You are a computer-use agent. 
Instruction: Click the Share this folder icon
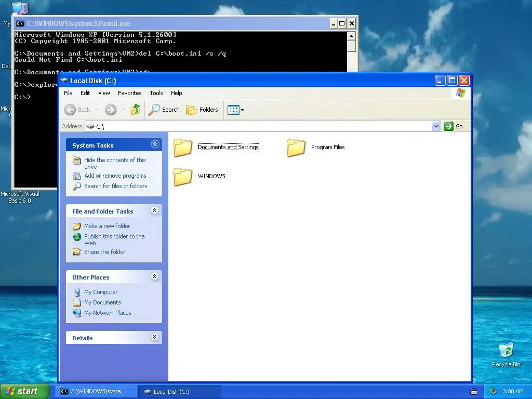[77, 252]
